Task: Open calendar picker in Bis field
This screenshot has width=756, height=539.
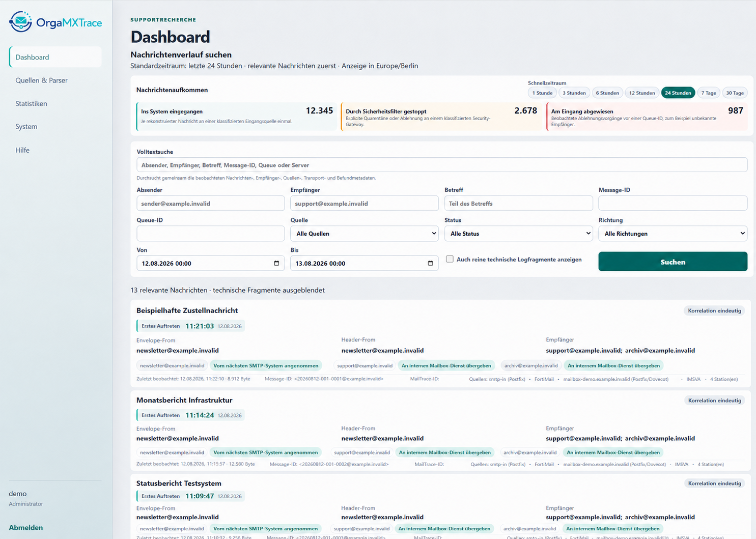Action: [430, 263]
